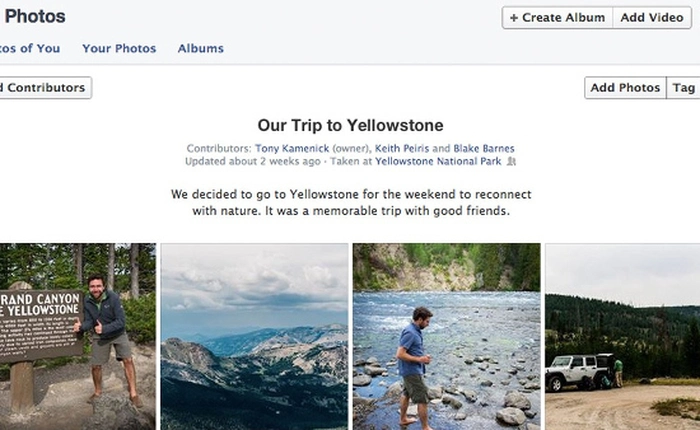Screen dimensions: 700x430
Task: Click the Add Video button
Action: (x=652, y=17)
